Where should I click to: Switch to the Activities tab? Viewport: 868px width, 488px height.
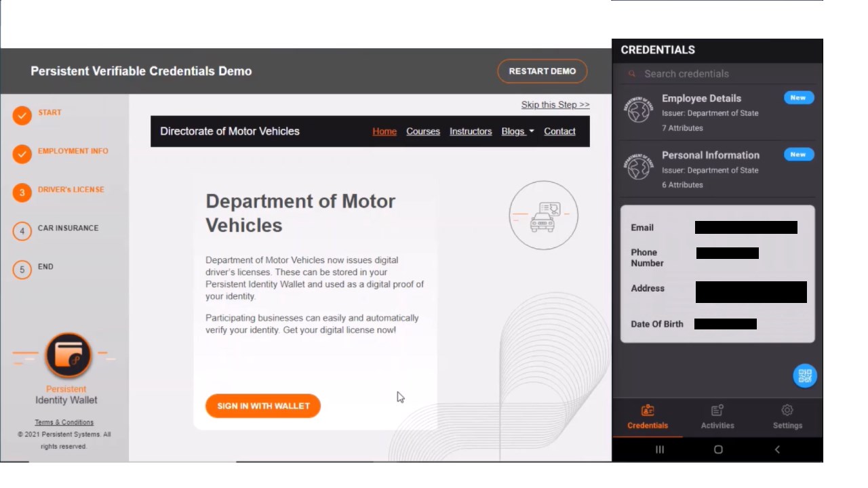tap(717, 417)
